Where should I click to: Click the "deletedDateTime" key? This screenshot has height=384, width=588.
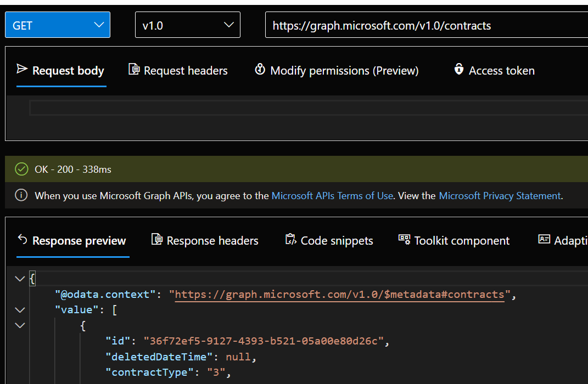click(159, 357)
